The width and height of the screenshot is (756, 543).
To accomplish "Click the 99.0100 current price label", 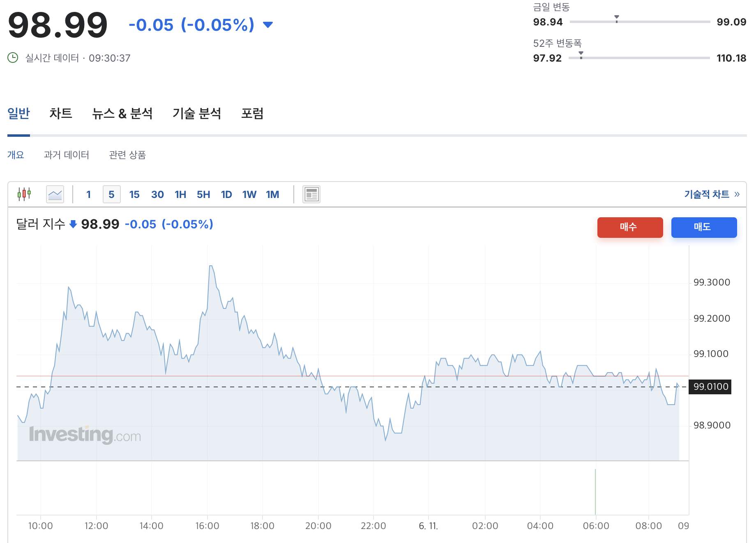I will 710,387.
